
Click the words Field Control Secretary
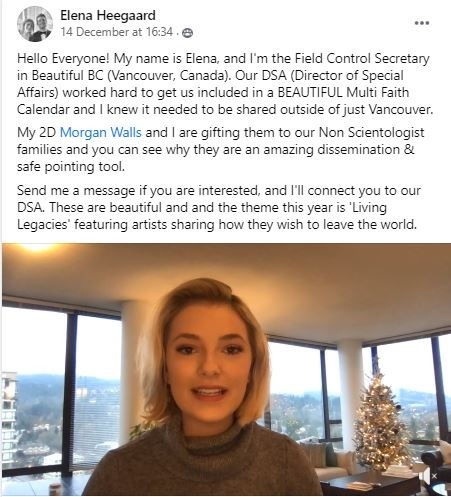[x=362, y=59]
